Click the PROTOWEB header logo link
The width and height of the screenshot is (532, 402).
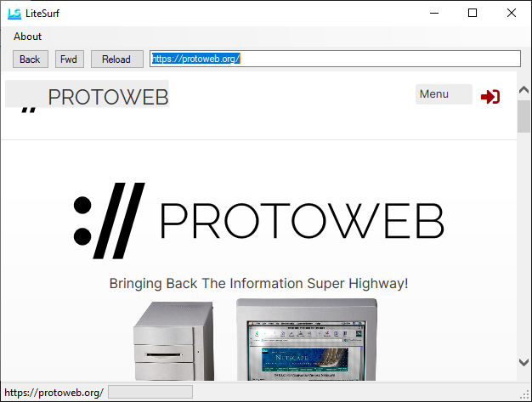(87, 94)
